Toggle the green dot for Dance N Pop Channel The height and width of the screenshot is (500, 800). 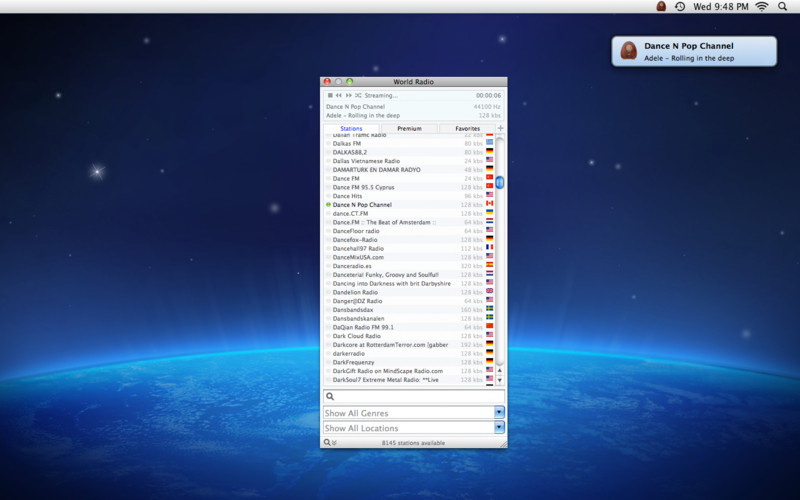pos(328,205)
